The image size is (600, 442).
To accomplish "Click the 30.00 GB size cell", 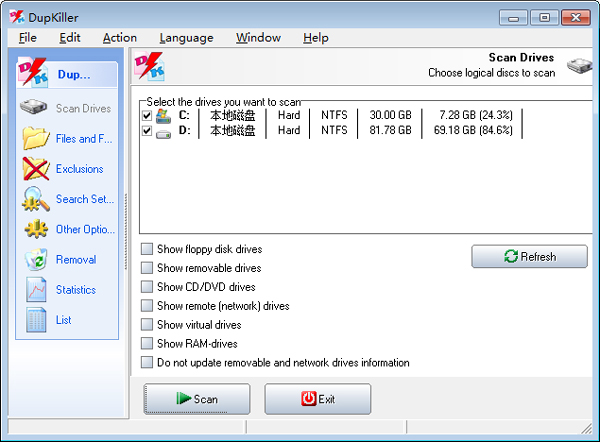I will pos(390,115).
